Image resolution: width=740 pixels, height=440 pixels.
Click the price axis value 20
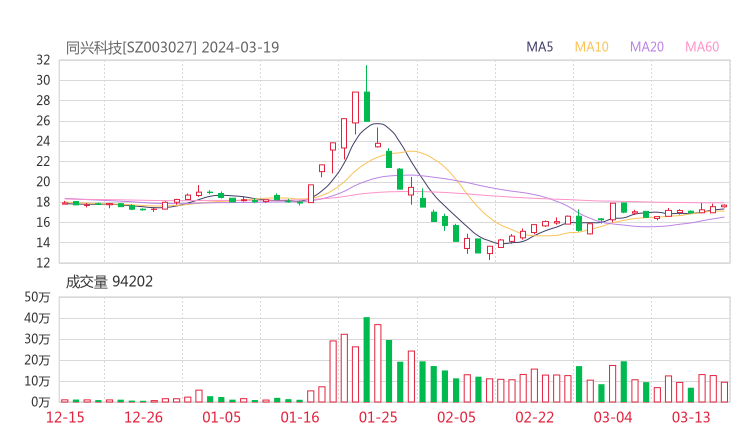click(43, 182)
